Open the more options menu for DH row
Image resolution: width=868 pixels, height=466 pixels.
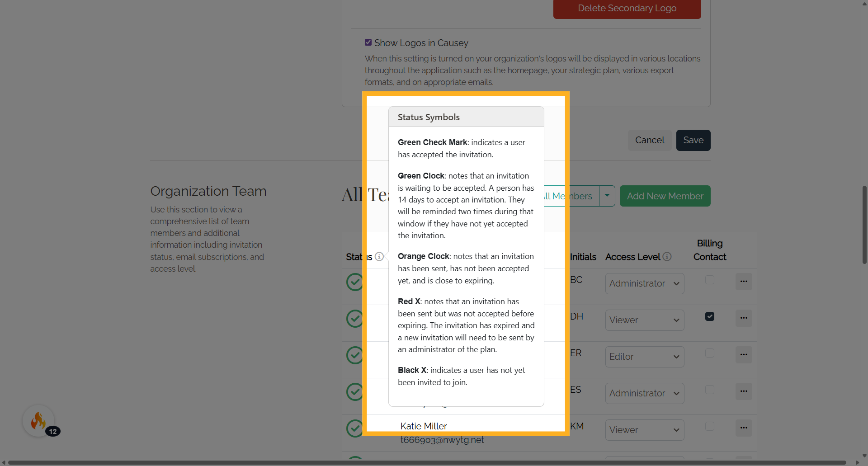(744, 318)
